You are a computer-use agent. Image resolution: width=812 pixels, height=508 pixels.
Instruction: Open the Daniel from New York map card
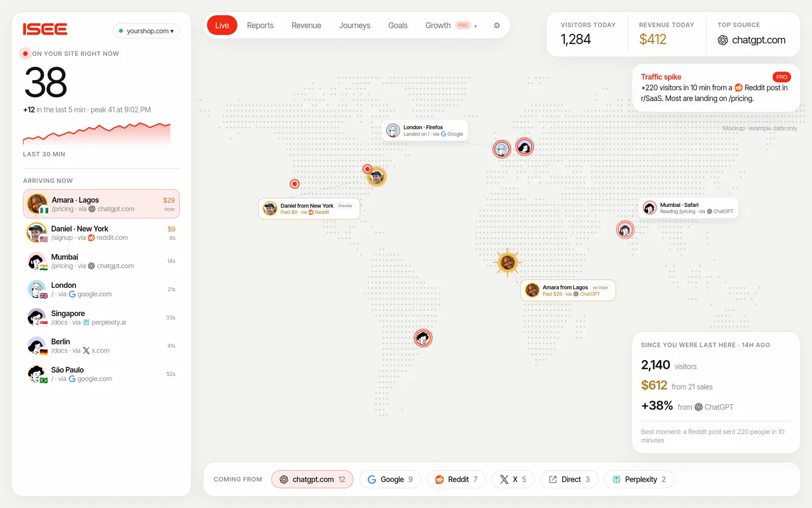click(x=309, y=209)
